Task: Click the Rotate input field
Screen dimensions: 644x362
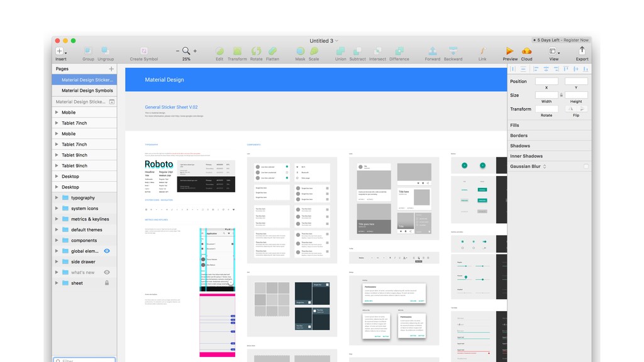Action: pos(547,109)
